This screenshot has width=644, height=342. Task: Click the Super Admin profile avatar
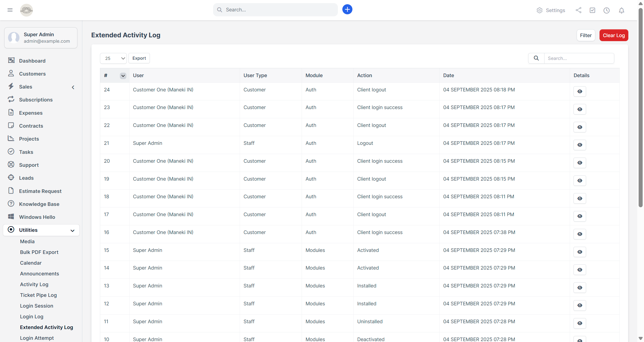14,38
